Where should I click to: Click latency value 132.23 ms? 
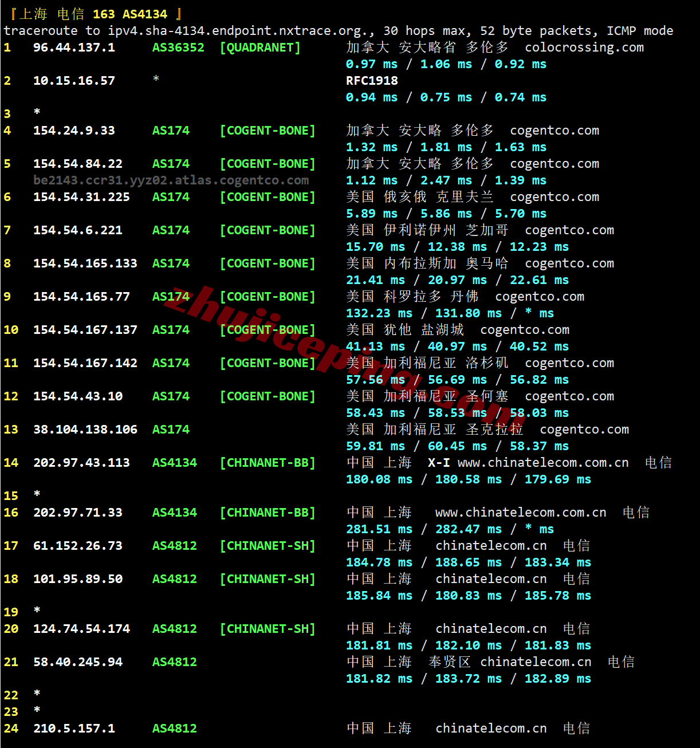(379, 313)
